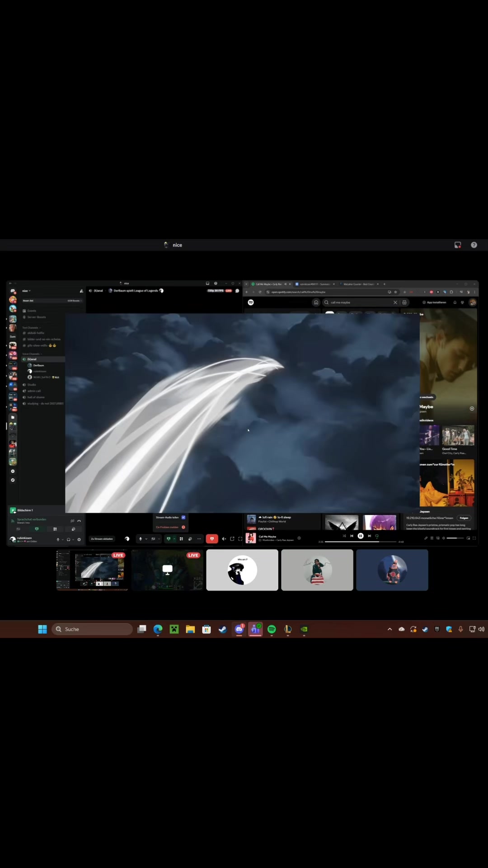Viewport: 488px width, 868px height.
Task: Click the Folgen button for Carly Rae Jepsen
Action: click(x=464, y=518)
